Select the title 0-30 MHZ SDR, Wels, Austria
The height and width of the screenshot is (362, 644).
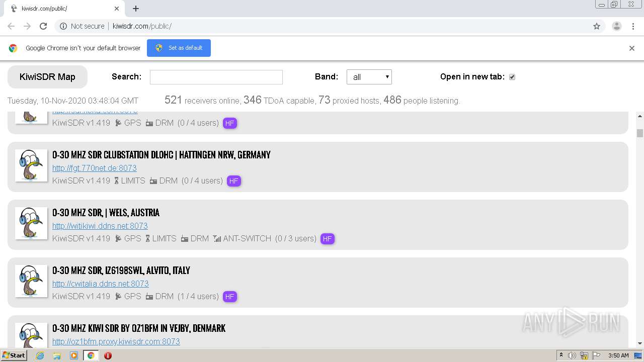click(x=106, y=213)
